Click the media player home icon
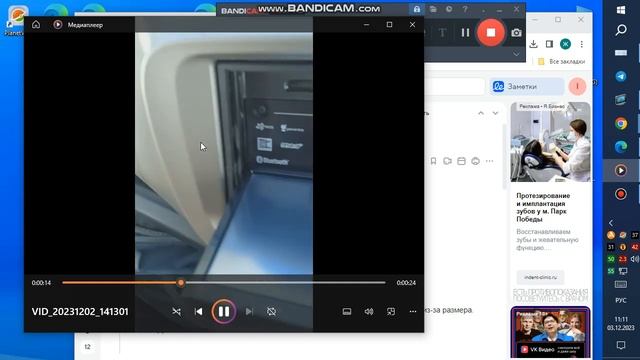Image resolution: width=640 pixels, height=360 pixels. (36, 24)
